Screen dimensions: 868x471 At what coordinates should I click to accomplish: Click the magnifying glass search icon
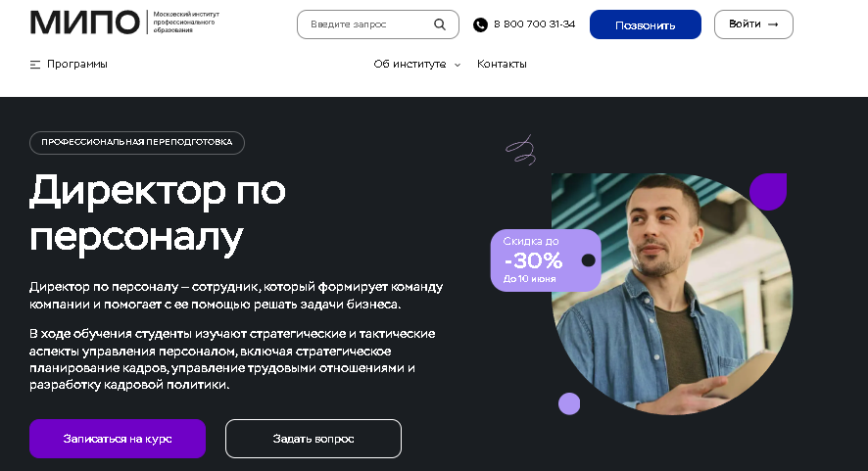(440, 24)
